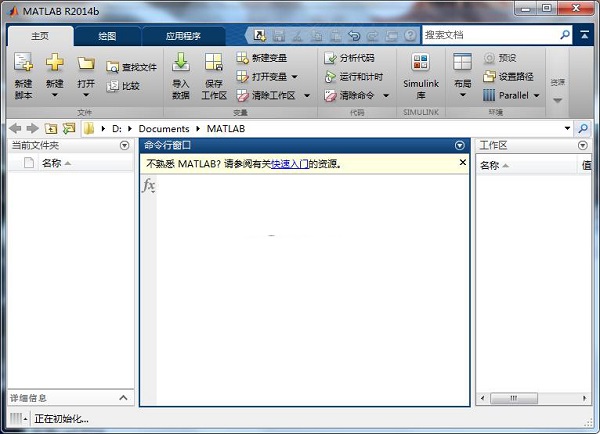Click the Workspace horizontal scrollbar thumb

[x=514, y=398]
